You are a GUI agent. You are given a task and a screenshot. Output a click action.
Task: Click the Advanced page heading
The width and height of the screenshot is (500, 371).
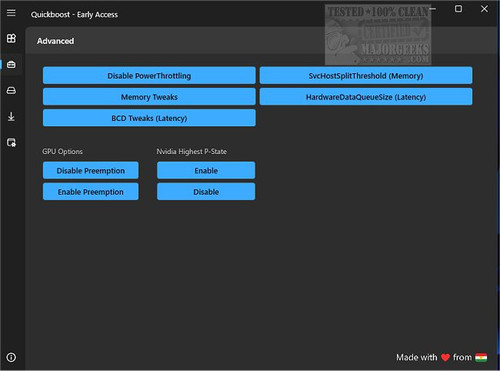tap(55, 41)
